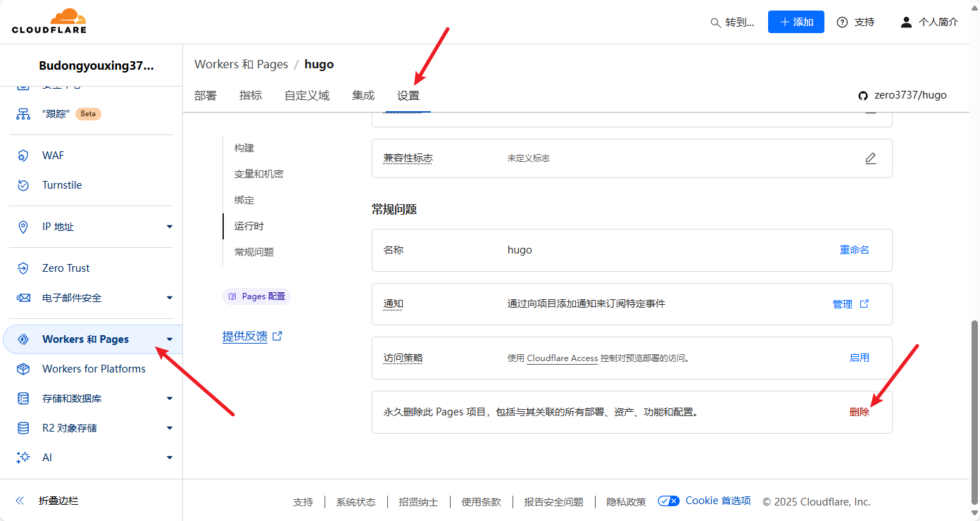The width and height of the screenshot is (980, 521).
Task: Click the Cloudflare logo
Action: pyautogui.click(x=49, y=21)
